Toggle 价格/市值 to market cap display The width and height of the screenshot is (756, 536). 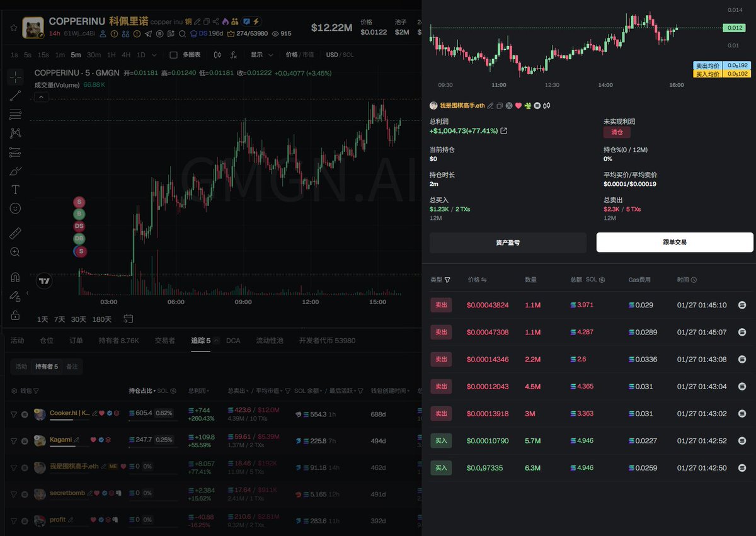point(307,55)
